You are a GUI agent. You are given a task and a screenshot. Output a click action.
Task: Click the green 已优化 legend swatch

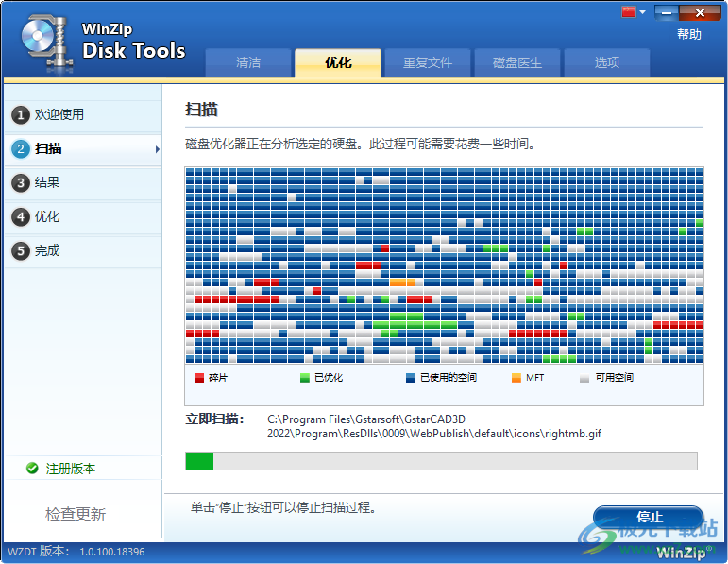[x=305, y=378]
